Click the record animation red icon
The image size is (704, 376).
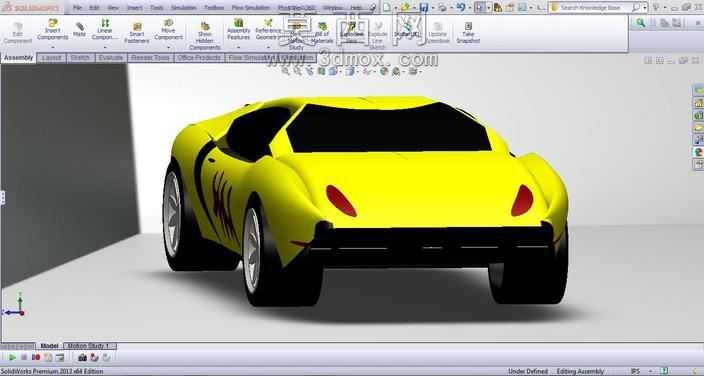(x=36, y=358)
